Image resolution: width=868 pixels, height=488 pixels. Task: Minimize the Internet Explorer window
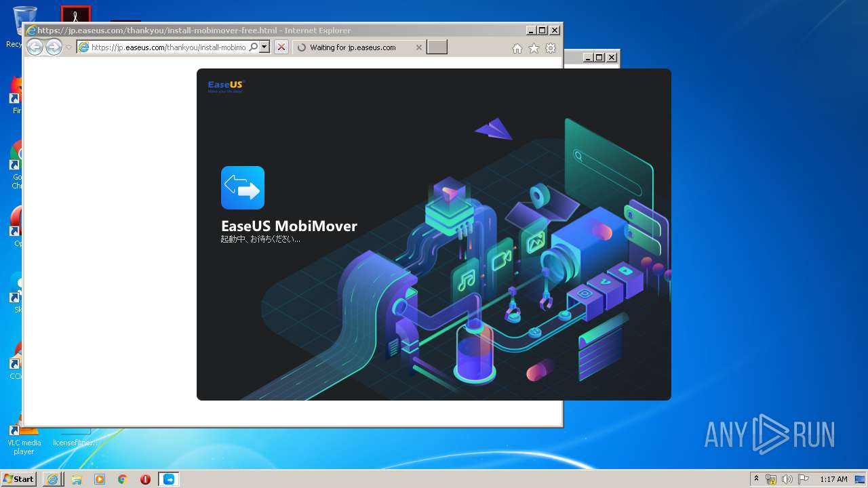coord(530,30)
